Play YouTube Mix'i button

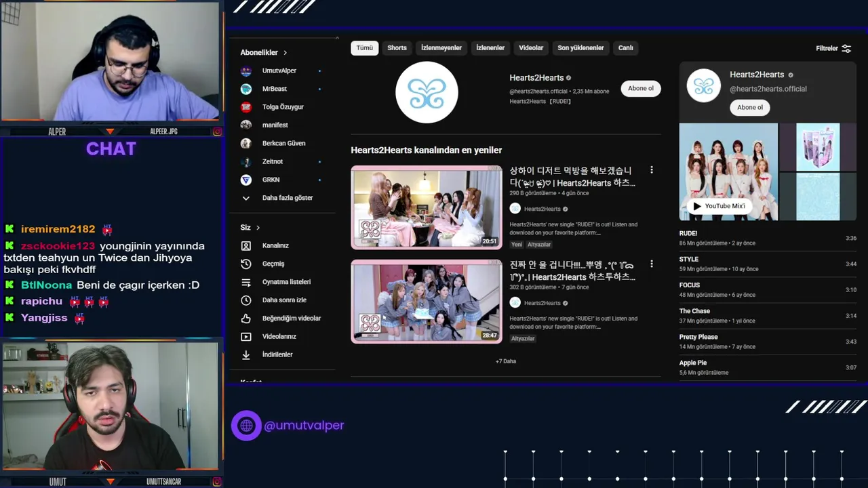[x=719, y=206]
